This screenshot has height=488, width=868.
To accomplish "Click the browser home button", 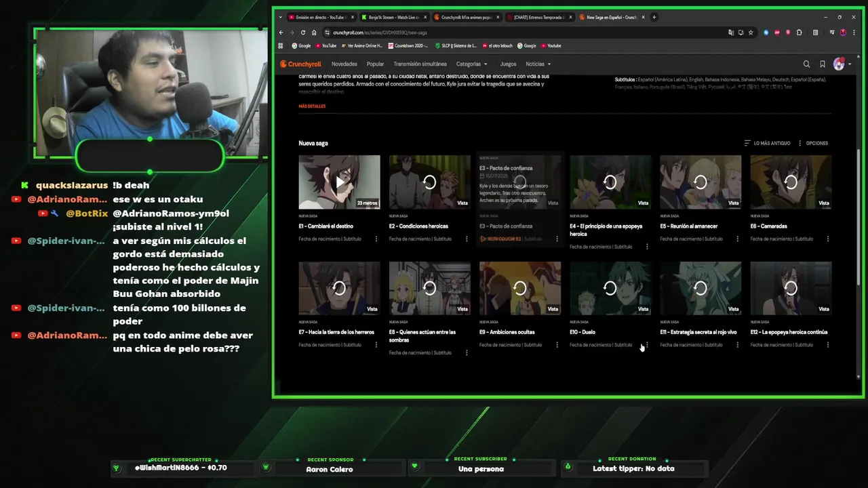I will coord(314,33).
